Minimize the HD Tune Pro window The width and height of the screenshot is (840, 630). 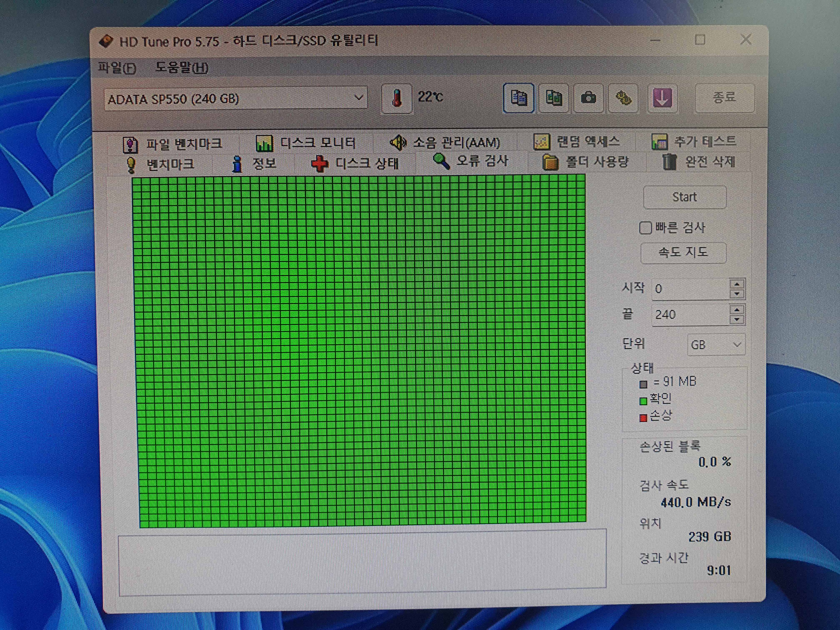(655, 40)
